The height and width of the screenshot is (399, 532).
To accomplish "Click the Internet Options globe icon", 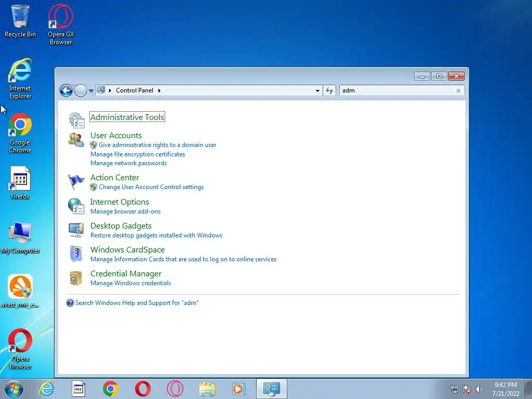I will click(x=76, y=206).
